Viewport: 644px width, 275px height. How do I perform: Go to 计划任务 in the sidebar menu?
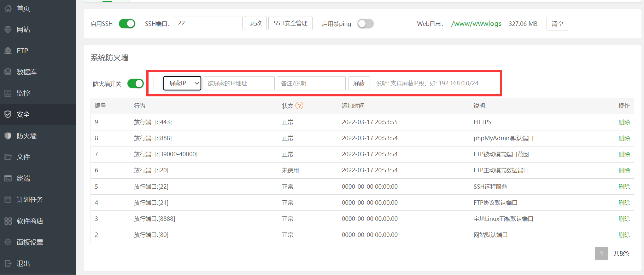30,200
